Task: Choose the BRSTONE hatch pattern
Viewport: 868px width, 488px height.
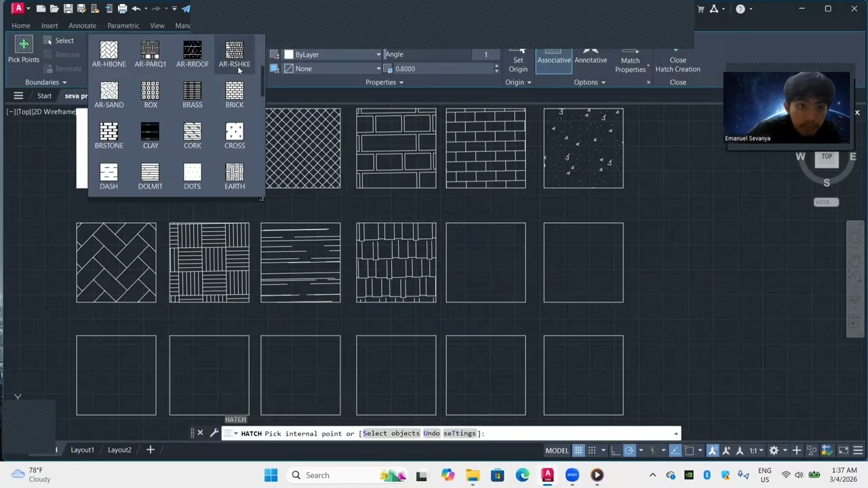Action: [108, 136]
